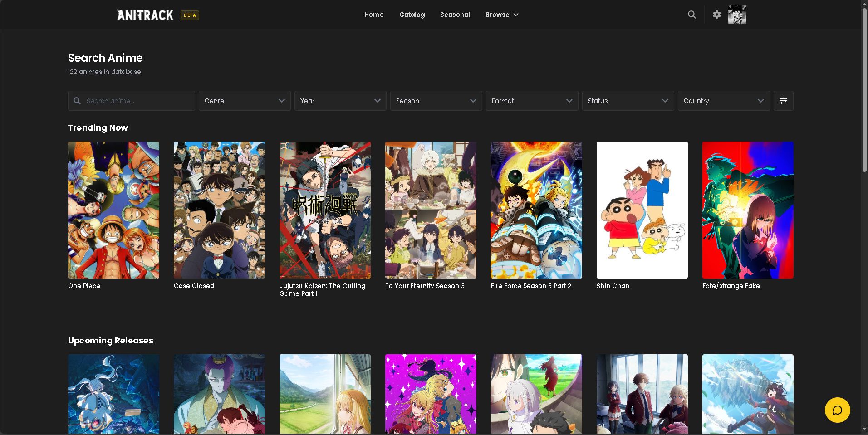Open the chat support bubble
The image size is (868, 435).
point(838,410)
